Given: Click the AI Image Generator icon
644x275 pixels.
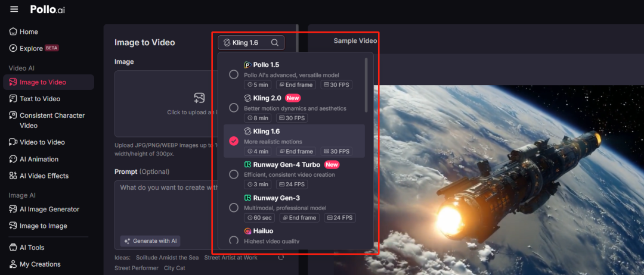Looking at the screenshot, I should coord(13,209).
